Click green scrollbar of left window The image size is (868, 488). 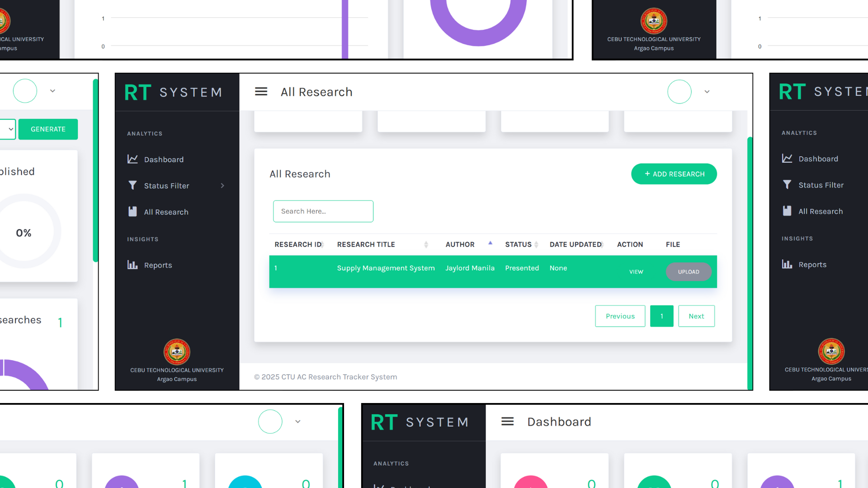[x=95, y=170]
